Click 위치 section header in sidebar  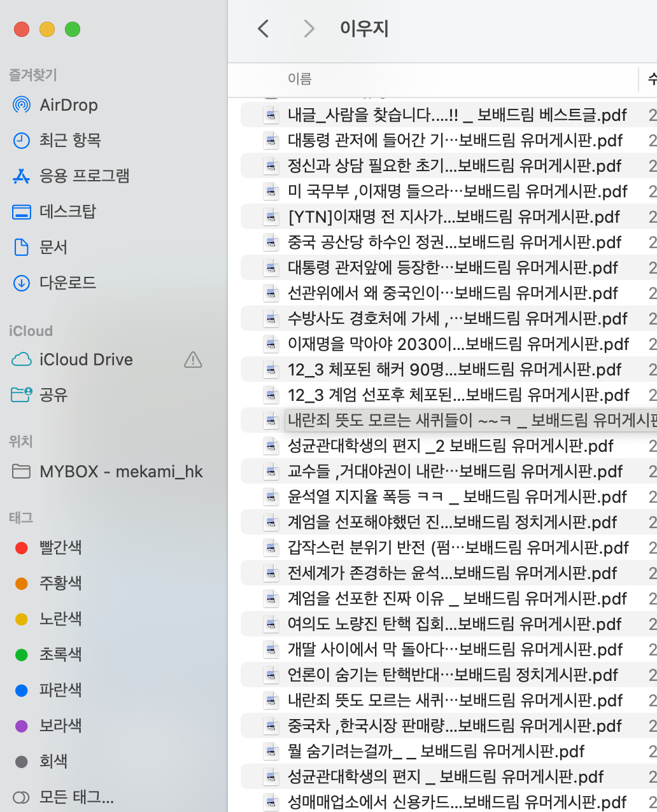[20, 442]
